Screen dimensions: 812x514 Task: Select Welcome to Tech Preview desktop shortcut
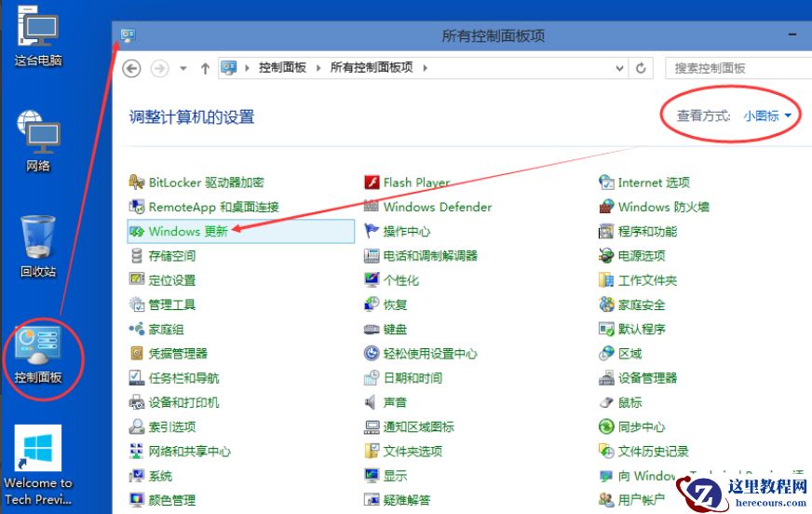(x=38, y=465)
